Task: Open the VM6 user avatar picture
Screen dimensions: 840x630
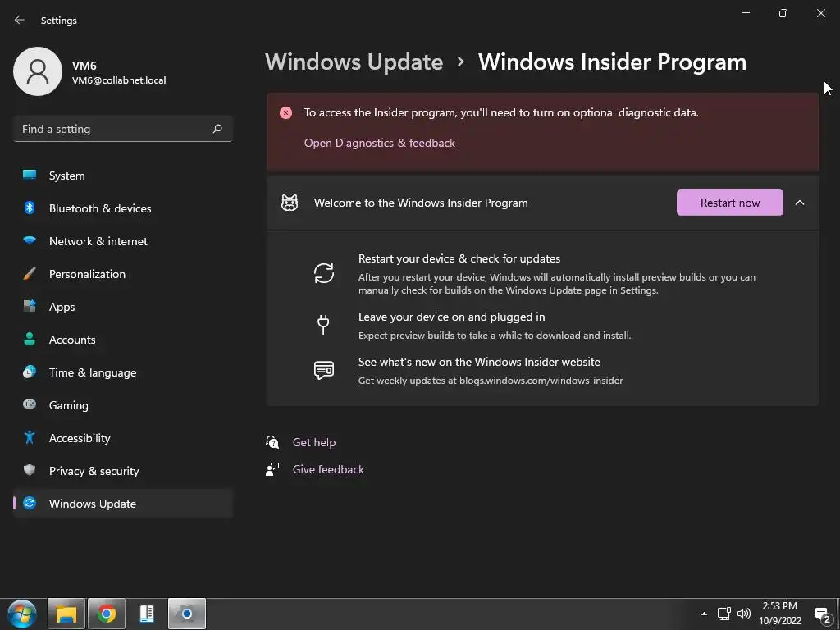Action: click(x=38, y=71)
